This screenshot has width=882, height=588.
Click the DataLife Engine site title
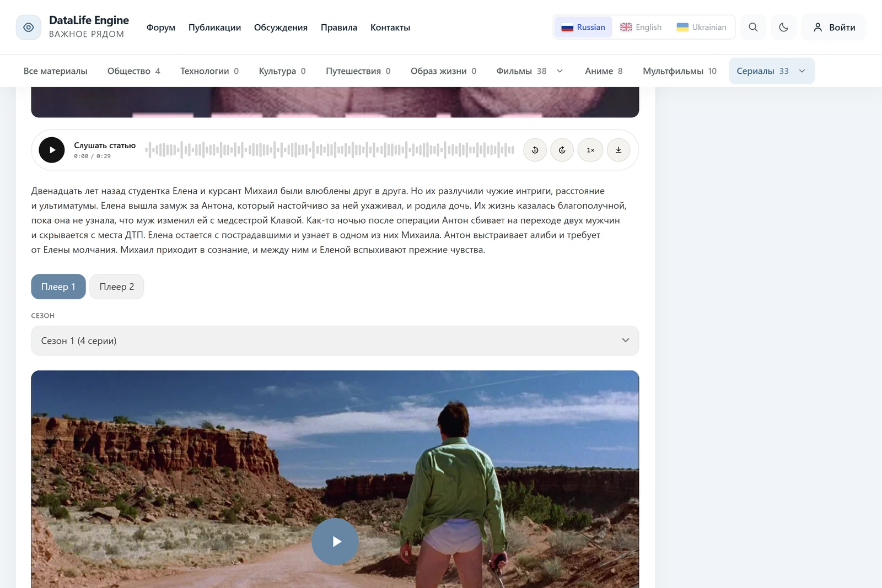pyautogui.click(x=89, y=20)
